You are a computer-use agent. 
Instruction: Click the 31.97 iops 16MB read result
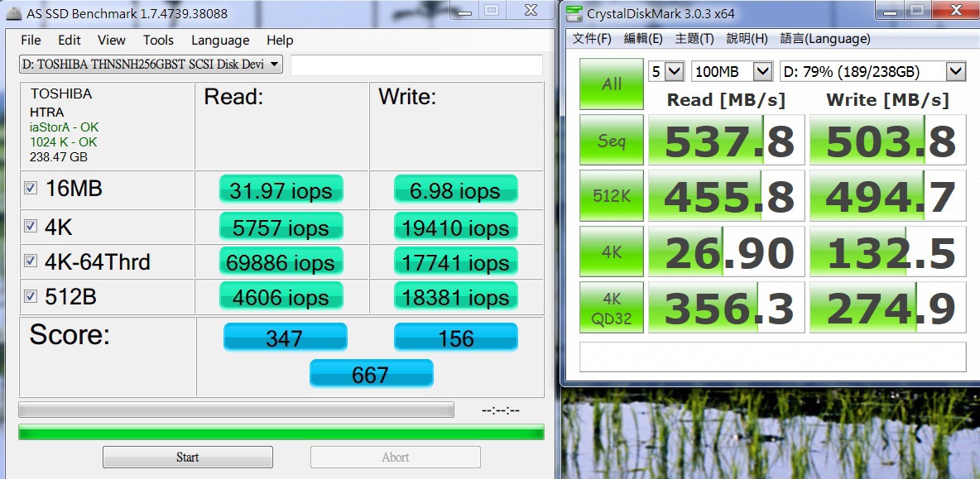[281, 189]
